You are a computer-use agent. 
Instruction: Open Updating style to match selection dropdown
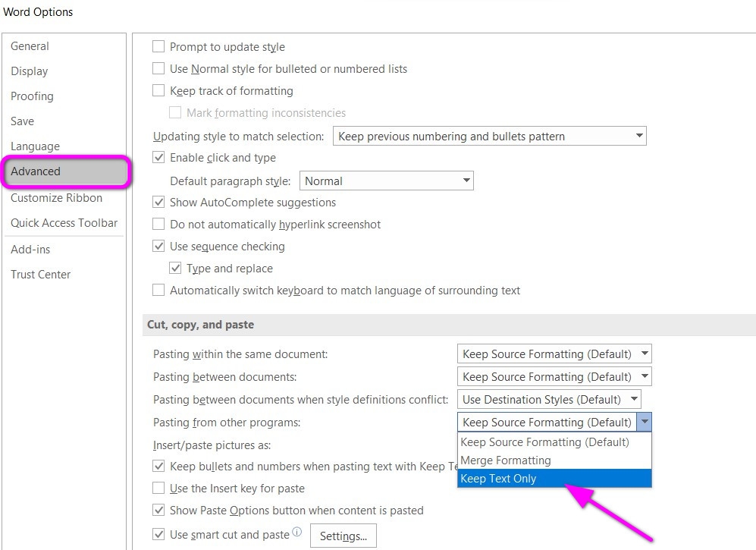[x=489, y=137]
